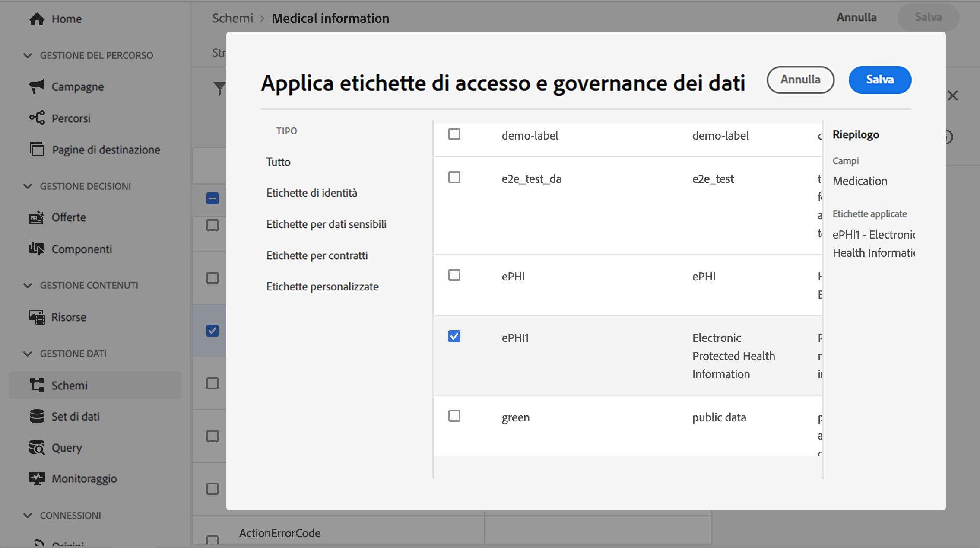Open Componenti icon in sidebar
Viewport: 980px width, 548px height.
coord(37,249)
